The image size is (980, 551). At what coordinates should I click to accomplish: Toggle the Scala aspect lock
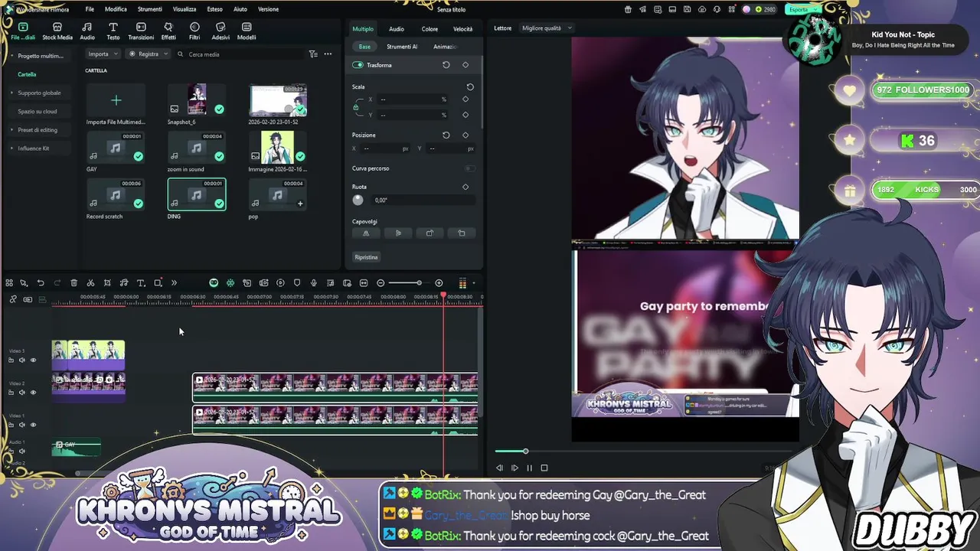coord(355,107)
